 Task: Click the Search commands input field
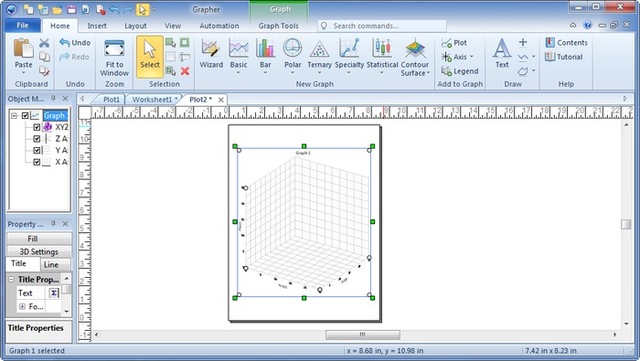tap(382, 26)
